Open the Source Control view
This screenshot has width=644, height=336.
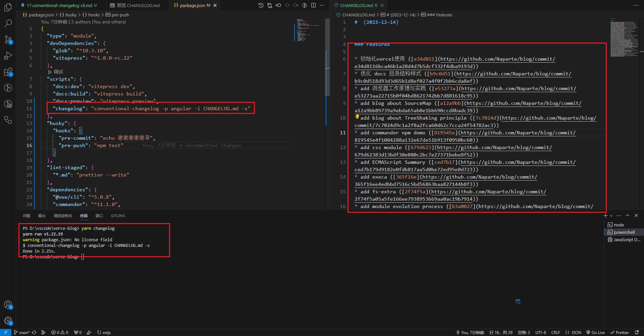tap(8, 40)
